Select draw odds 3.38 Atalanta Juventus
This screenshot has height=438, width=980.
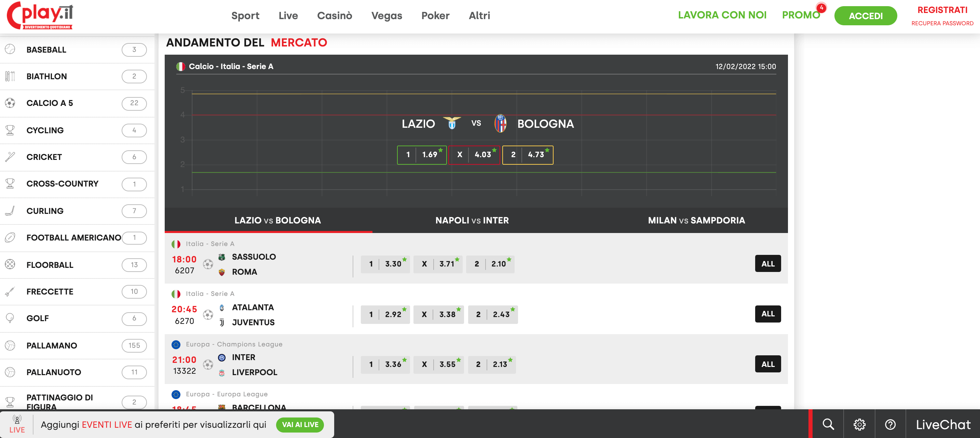click(x=439, y=315)
